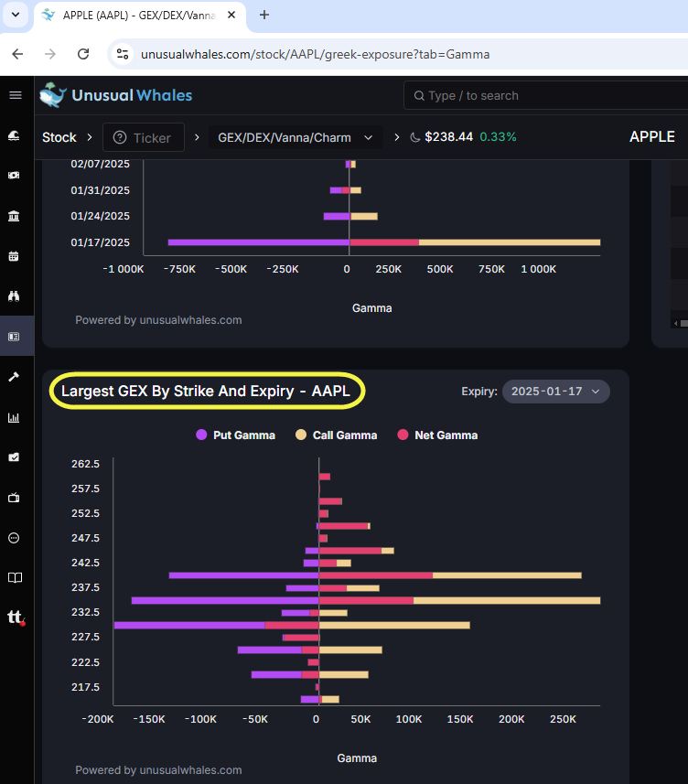This screenshot has width=688, height=784.
Task: Click the 242.5 strike label
Action: (x=85, y=563)
